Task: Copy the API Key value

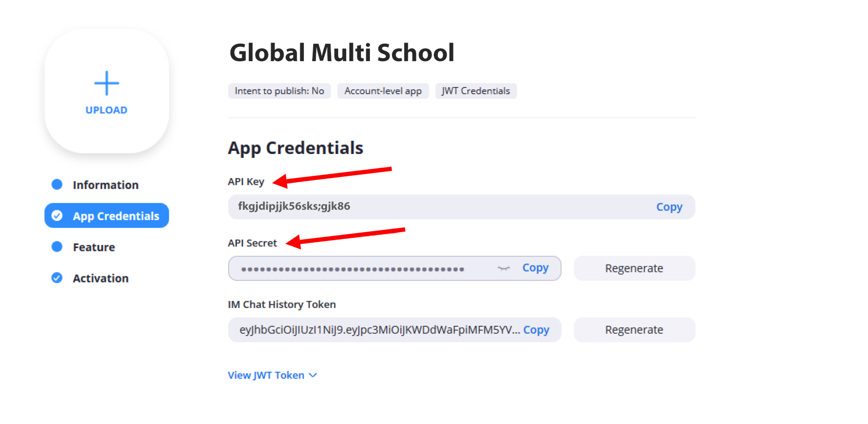Action: click(669, 207)
